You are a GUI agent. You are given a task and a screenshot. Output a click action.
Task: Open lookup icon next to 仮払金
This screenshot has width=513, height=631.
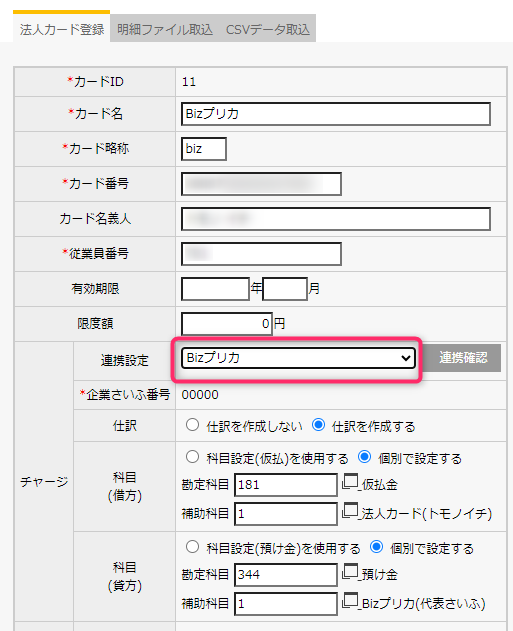click(x=350, y=482)
